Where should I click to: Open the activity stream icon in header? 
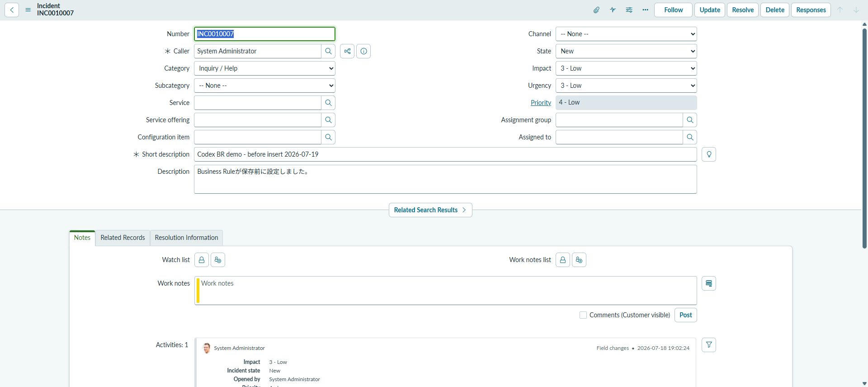(613, 10)
